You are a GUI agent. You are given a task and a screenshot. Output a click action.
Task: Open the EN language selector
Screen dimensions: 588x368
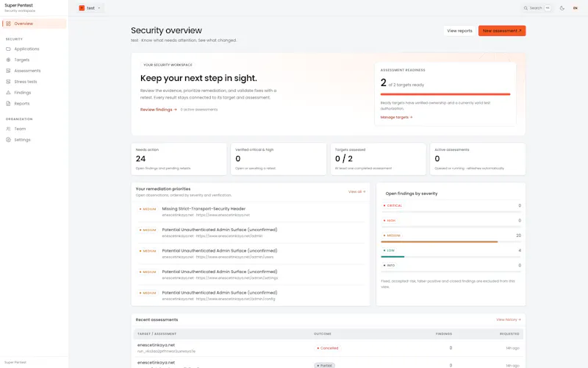tap(576, 8)
